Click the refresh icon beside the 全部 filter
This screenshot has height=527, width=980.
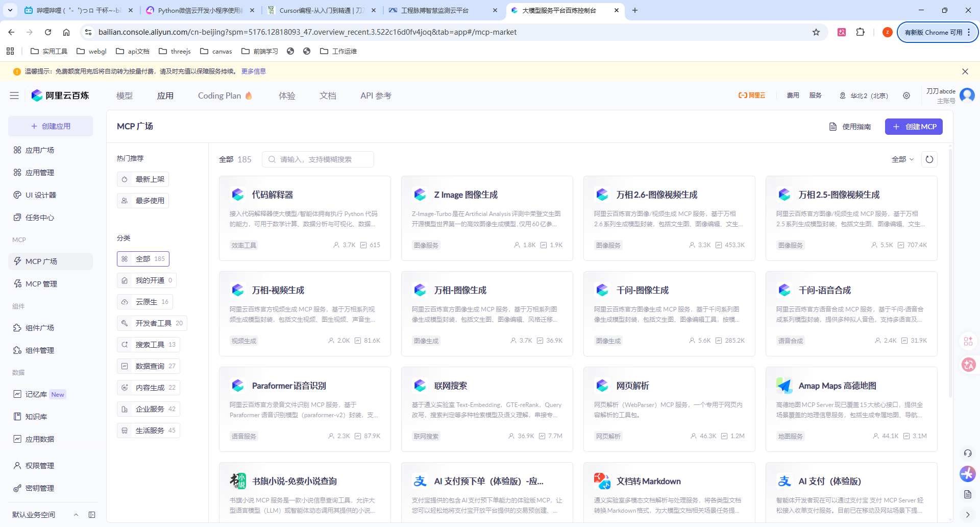(x=929, y=159)
